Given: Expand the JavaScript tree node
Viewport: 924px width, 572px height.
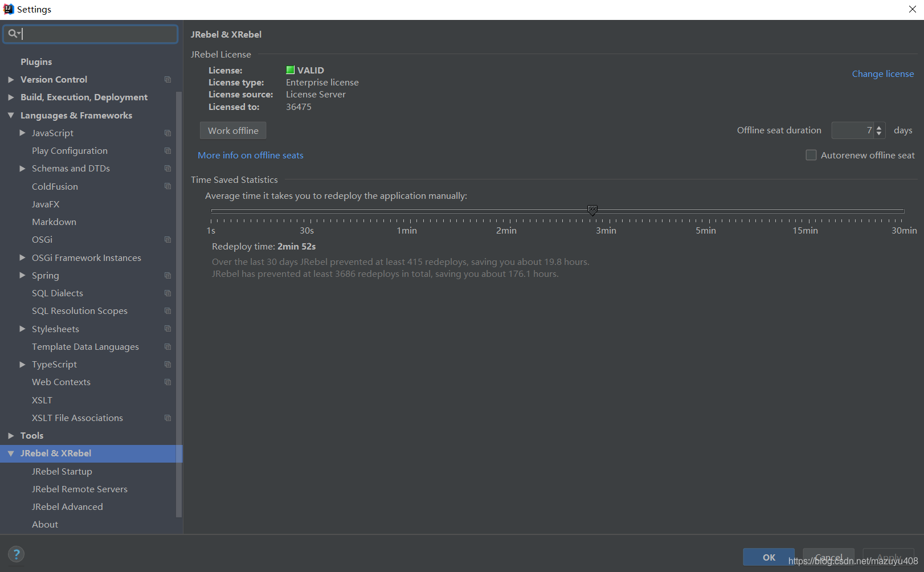Looking at the screenshot, I should click(x=22, y=133).
